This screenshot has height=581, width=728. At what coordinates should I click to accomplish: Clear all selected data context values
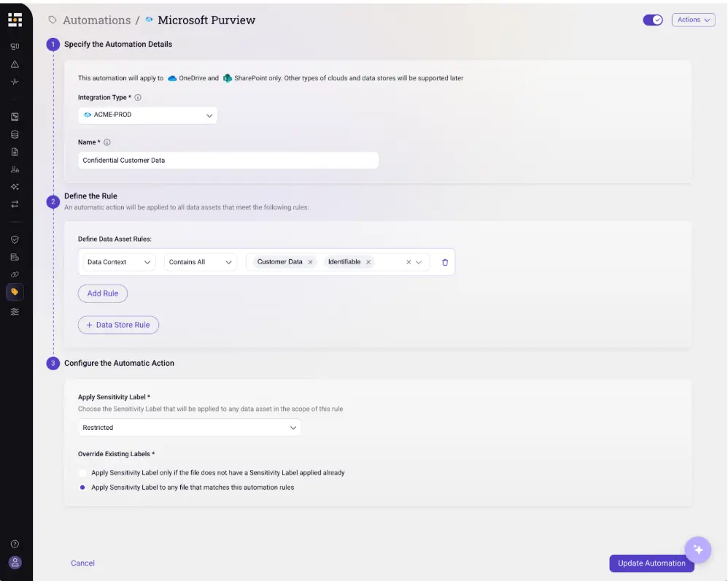click(x=408, y=262)
